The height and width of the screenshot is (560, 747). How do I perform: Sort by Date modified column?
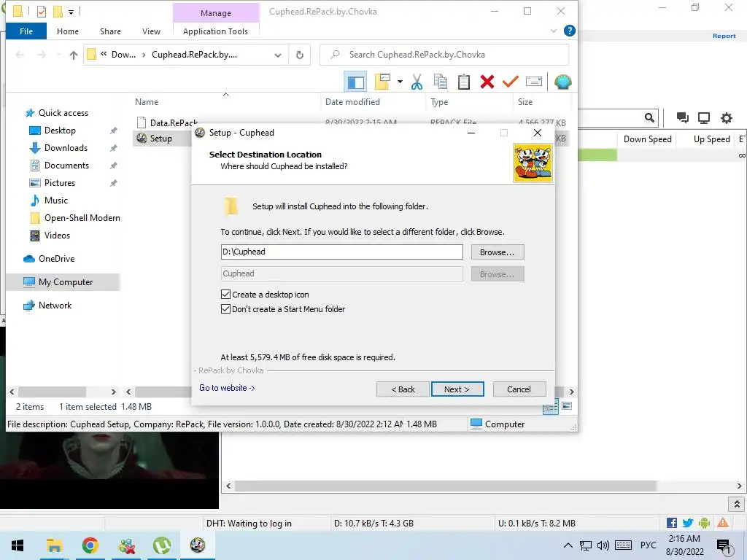click(352, 102)
